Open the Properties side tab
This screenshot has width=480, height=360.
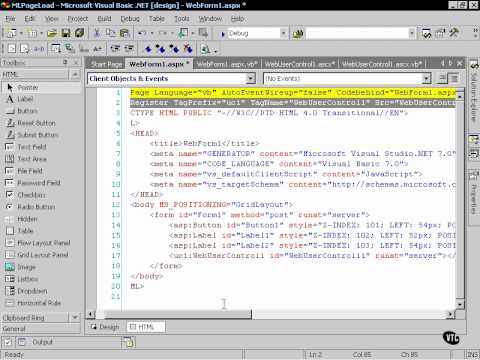[474, 197]
